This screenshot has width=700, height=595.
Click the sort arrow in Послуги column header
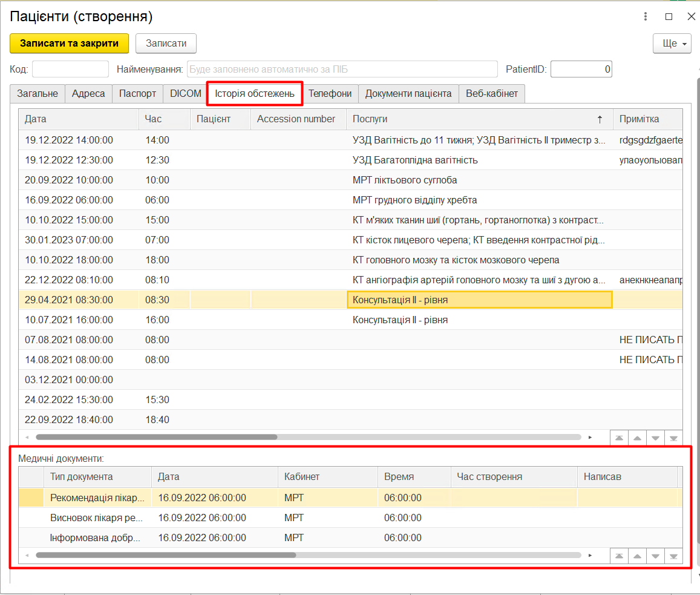click(600, 119)
